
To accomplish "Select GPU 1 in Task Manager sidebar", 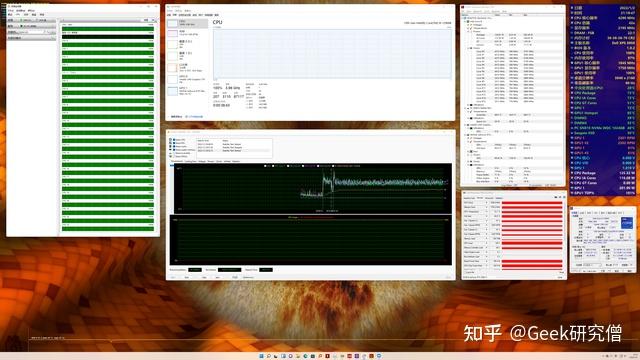I will [x=187, y=91].
